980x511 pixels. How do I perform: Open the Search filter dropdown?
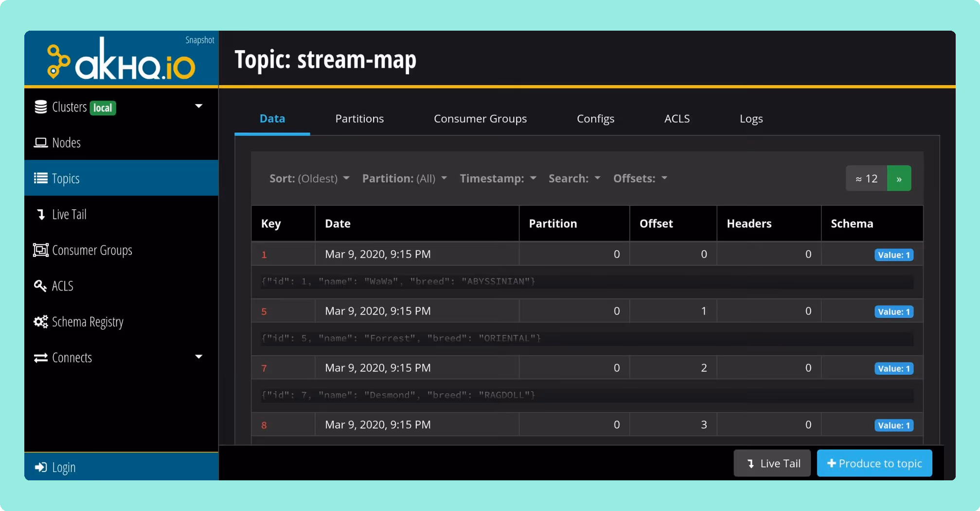click(574, 179)
